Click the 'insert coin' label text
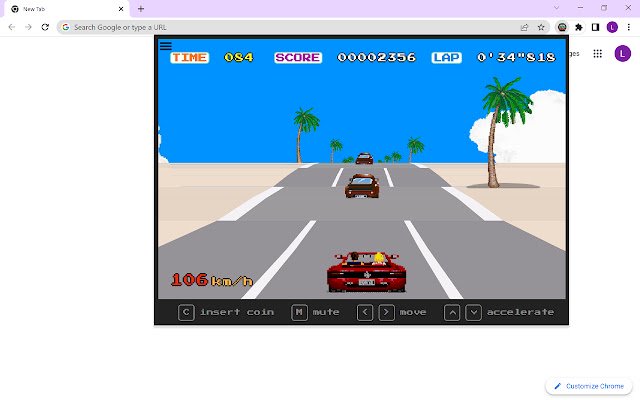Viewport: 640px width, 400px height. pyautogui.click(x=237, y=312)
